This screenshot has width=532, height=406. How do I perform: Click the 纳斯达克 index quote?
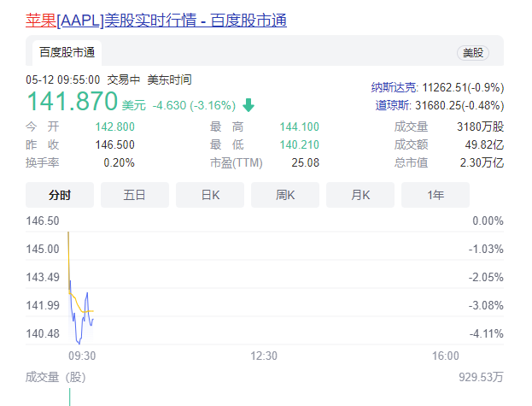point(437,87)
